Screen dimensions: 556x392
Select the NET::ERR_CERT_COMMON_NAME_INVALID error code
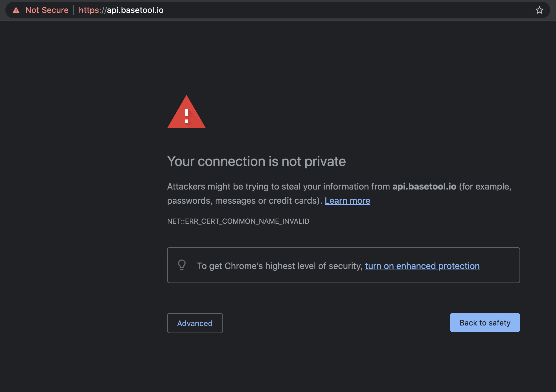(238, 221)
